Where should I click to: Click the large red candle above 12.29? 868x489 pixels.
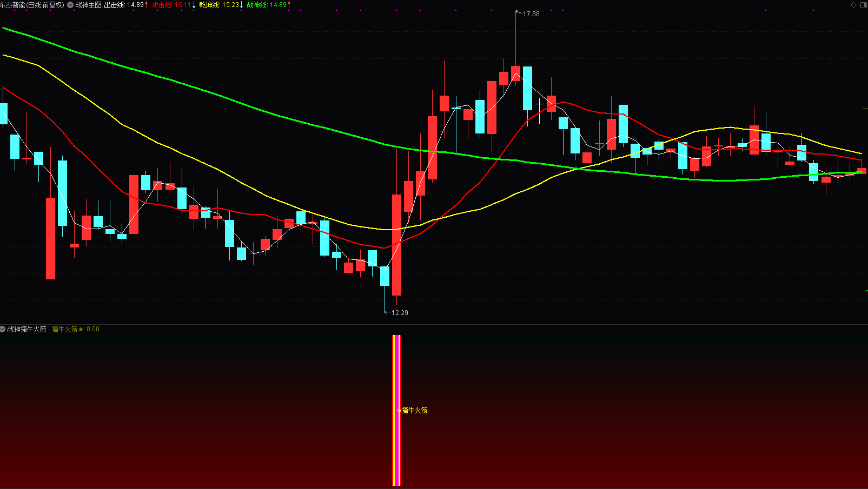[396, 245]
